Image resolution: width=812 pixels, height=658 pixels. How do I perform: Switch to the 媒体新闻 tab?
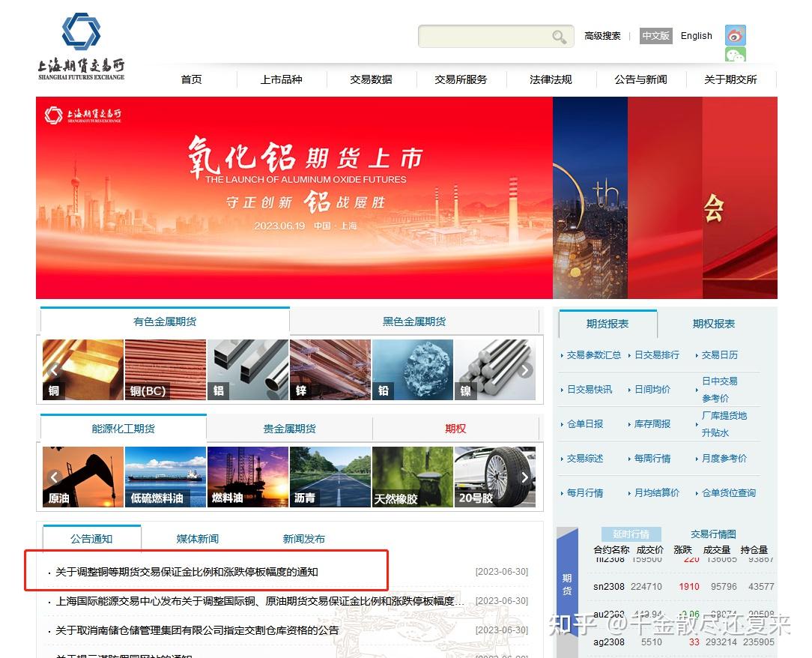[196, 538]
